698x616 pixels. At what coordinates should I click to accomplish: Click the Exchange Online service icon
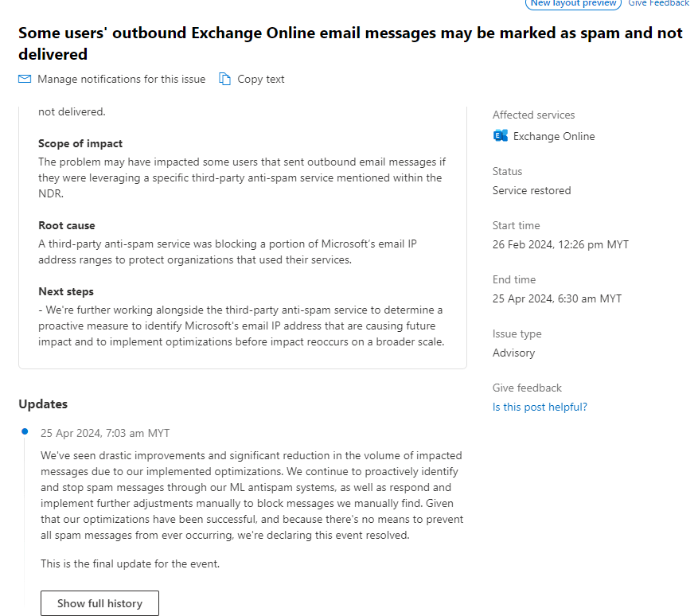pos(501,136)
